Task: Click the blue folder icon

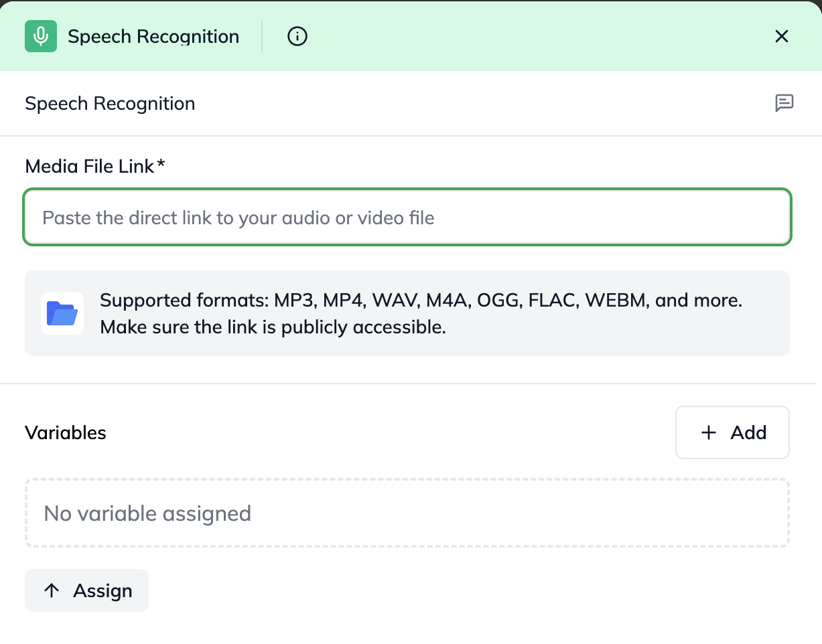Action: (x=62, y=313)
